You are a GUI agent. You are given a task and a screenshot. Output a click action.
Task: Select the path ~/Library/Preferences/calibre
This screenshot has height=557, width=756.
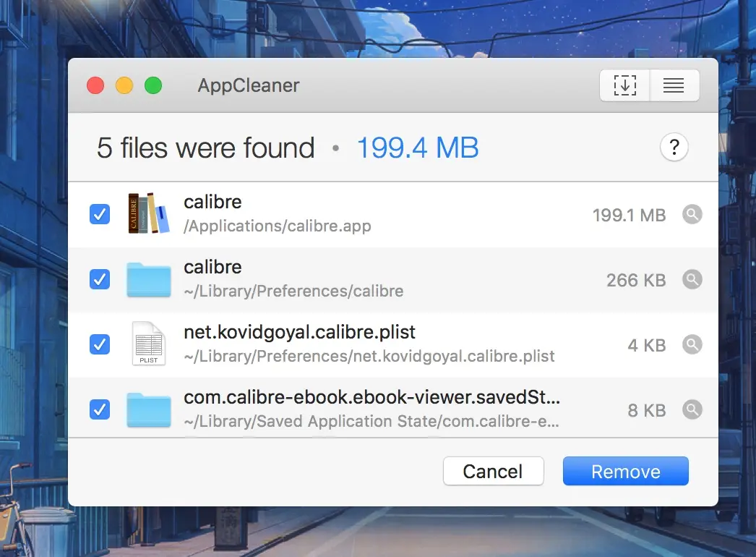pos(293,291)
